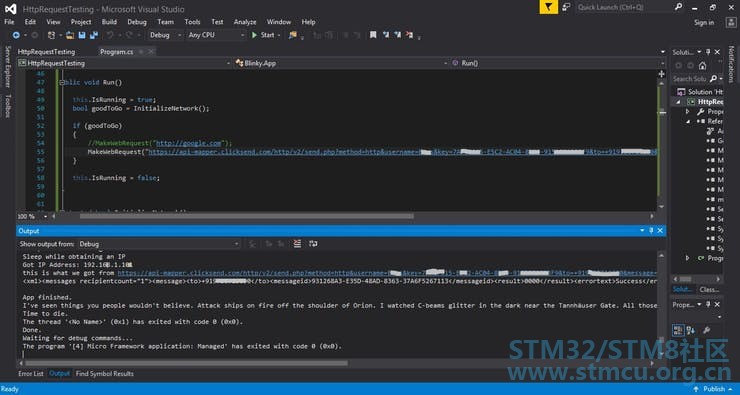Click the feedback icon beside Quick Launch
The image size is (740, 395).
[567, 7]
